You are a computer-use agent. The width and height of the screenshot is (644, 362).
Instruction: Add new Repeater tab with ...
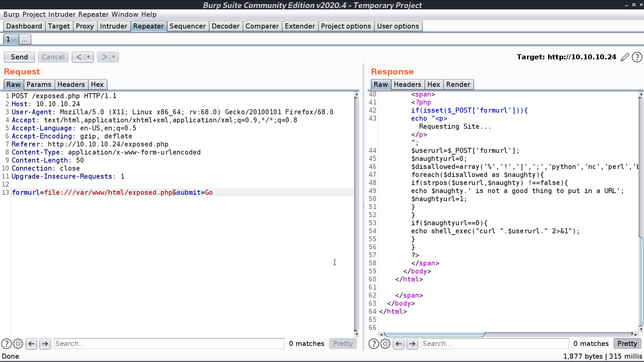coord(24,40)
